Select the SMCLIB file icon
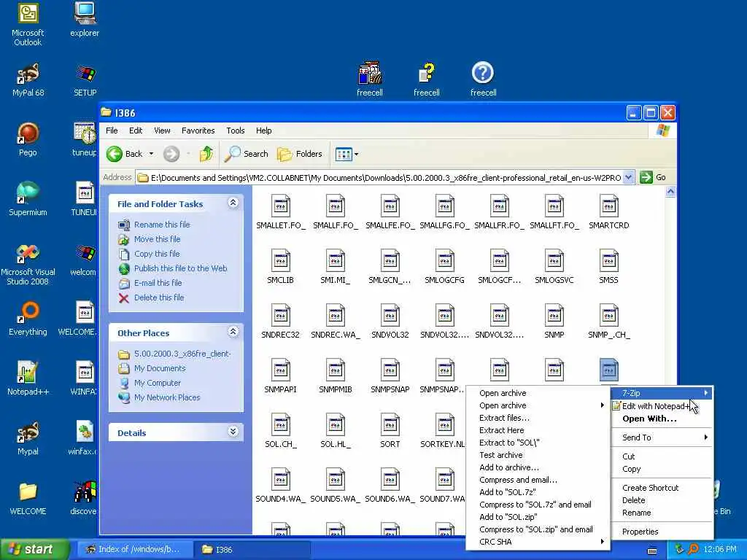747x560 pixels. pos(281,260)
